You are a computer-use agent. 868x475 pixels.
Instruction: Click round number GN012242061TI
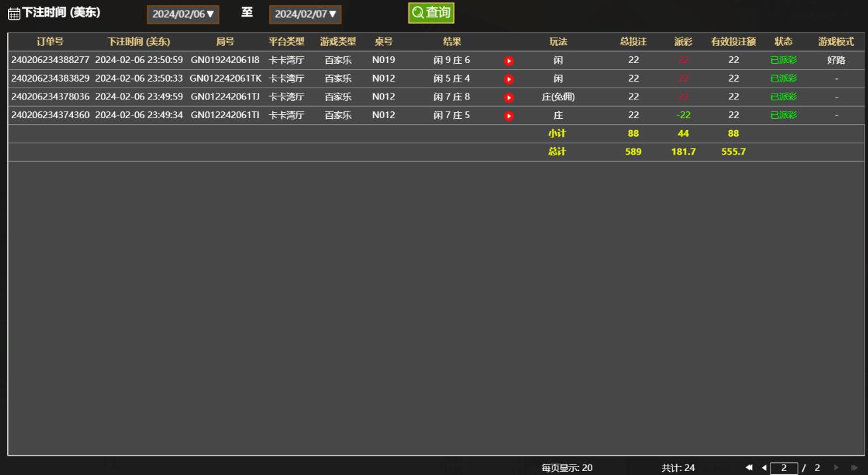(225, 115)
